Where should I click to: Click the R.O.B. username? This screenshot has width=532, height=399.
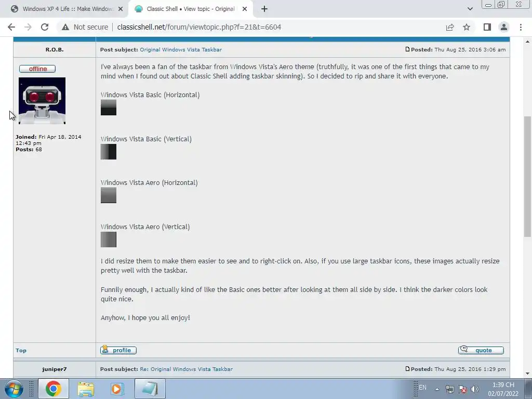pos(54,49)
